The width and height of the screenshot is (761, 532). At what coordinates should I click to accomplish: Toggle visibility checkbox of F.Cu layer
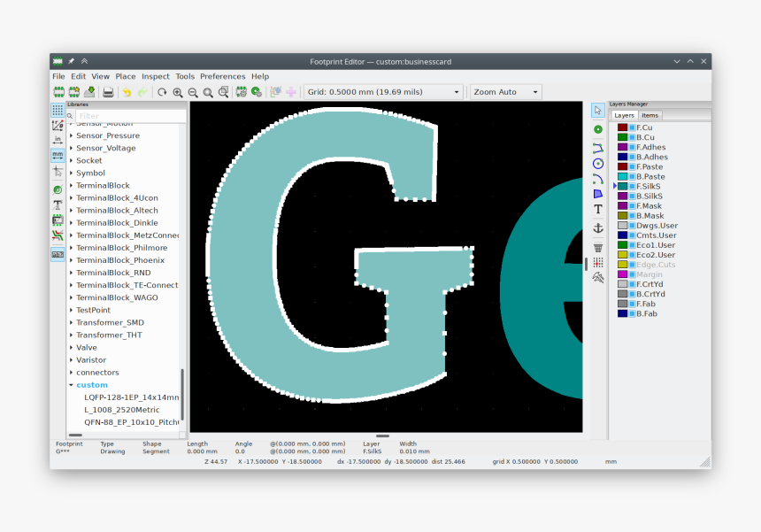[633, 127]
